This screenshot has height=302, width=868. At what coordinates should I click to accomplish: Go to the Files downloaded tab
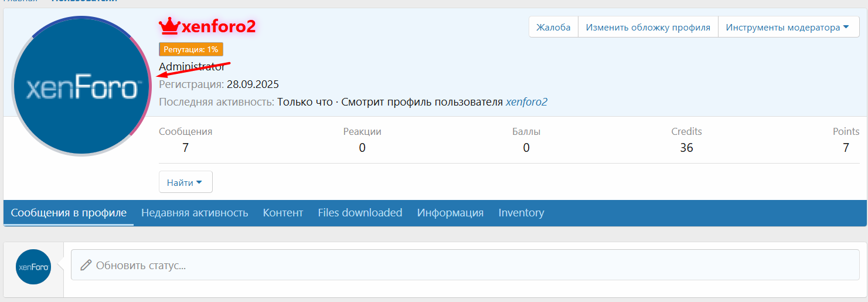coord(360,213)
